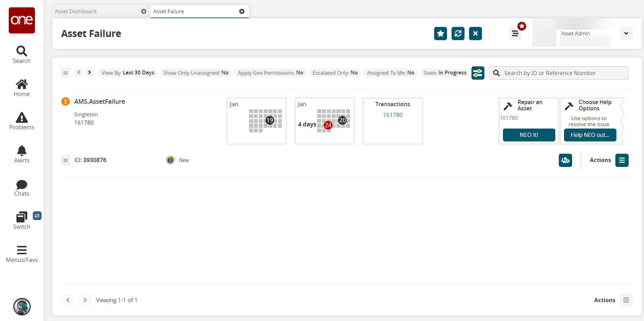The height and width of the screenshot is (321, 644).
Task: Click inside the ID or Reference Number search field
Action: tap(559, 73)
